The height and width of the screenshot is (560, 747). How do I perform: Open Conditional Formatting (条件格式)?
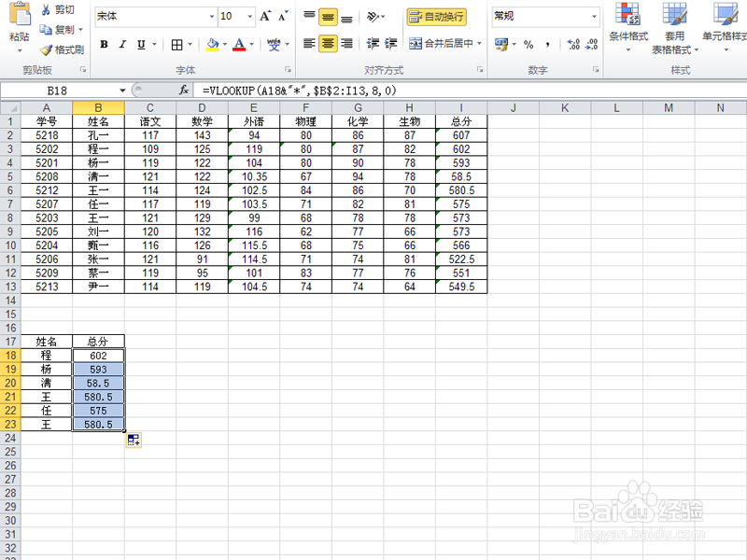[628, 28]
